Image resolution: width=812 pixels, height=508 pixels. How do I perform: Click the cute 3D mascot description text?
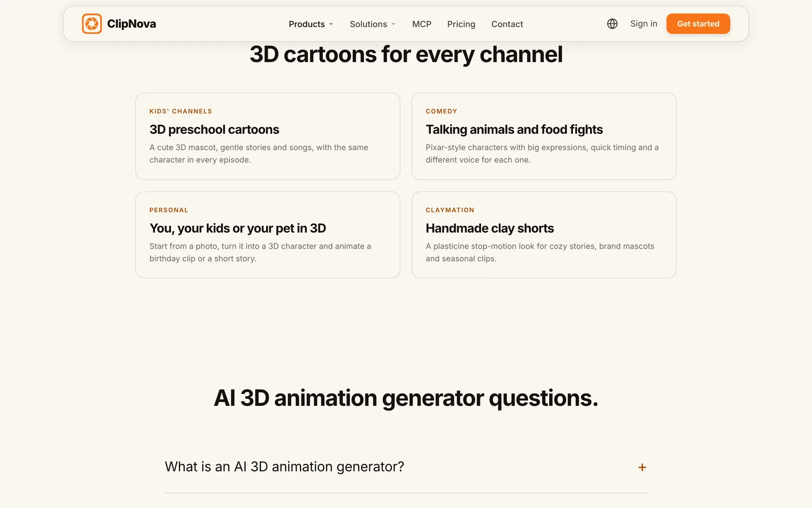tap(259, 154)
